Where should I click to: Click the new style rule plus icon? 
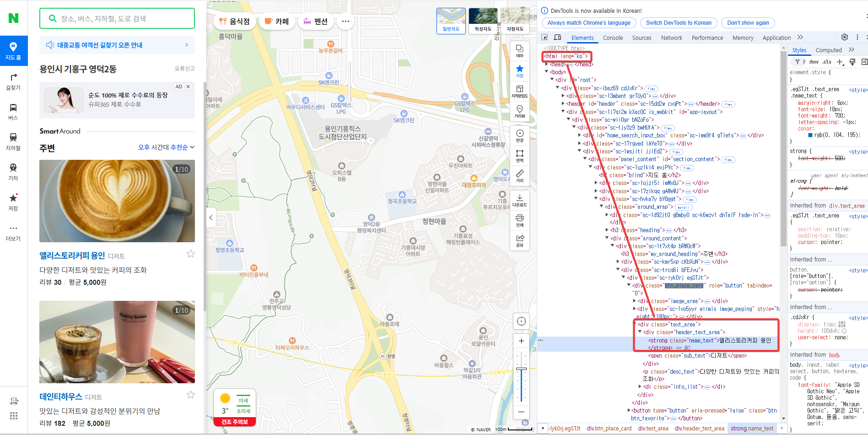[840, 62]
